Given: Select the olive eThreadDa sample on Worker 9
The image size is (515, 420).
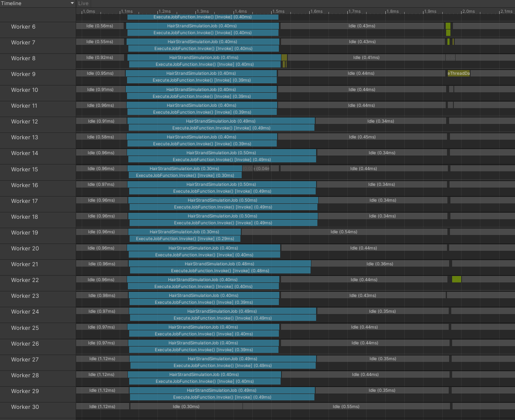Looking at the screenshot, I should point(459,73).
